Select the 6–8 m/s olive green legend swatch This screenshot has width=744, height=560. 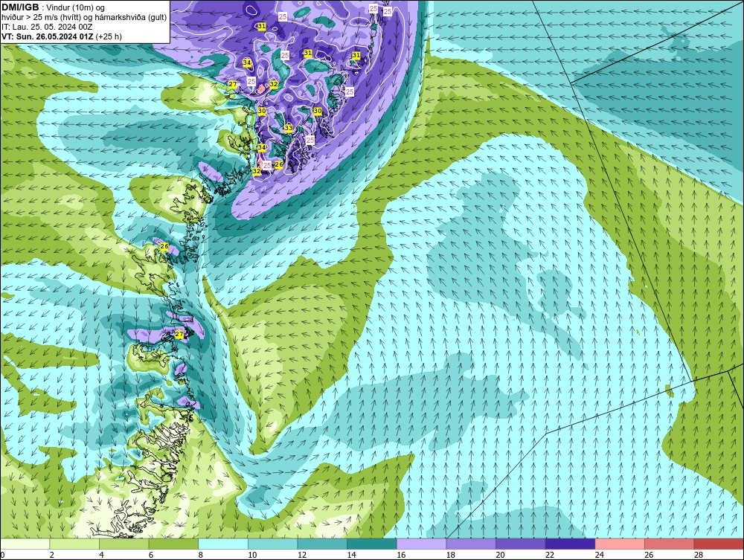click(173, 544)
